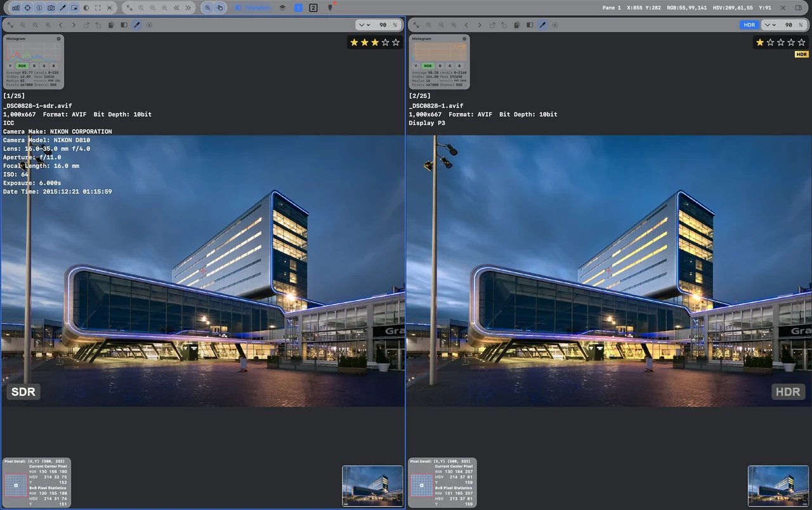Toggle the sidebar panel icon at top right
812x510 pixels.
point(798,8)
